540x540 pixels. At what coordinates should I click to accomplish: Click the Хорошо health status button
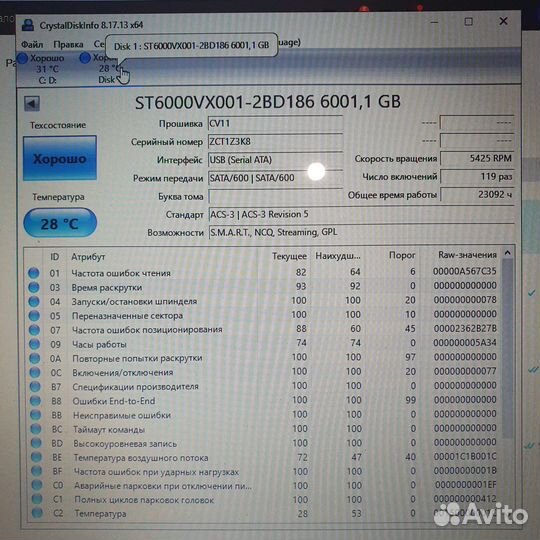(x=60, y=158)
